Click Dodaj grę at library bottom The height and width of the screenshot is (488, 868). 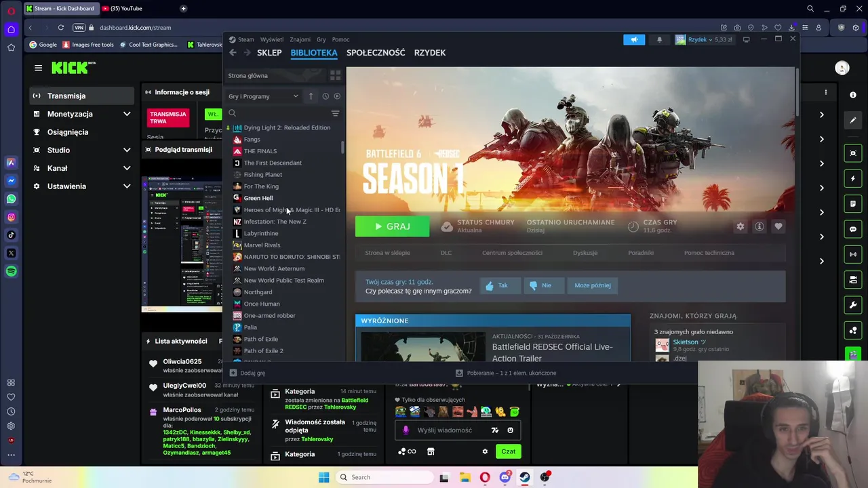click(248, 373)
